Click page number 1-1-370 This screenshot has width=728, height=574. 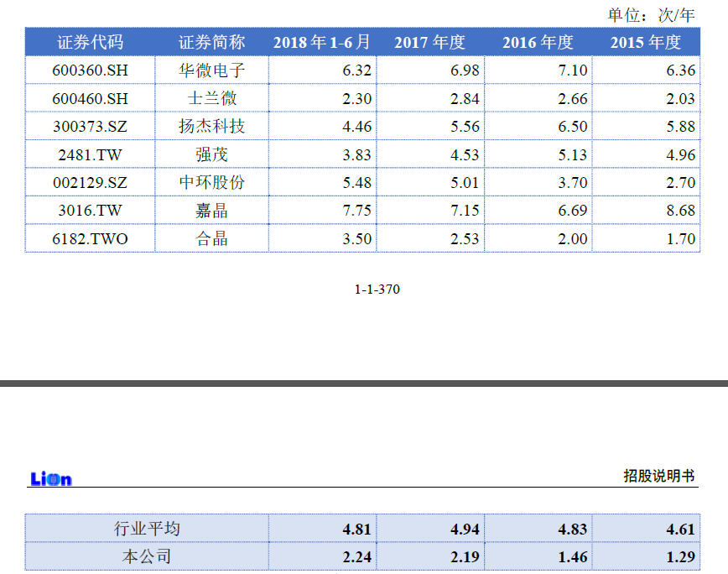pyautogui.click(x=377, y=290)
